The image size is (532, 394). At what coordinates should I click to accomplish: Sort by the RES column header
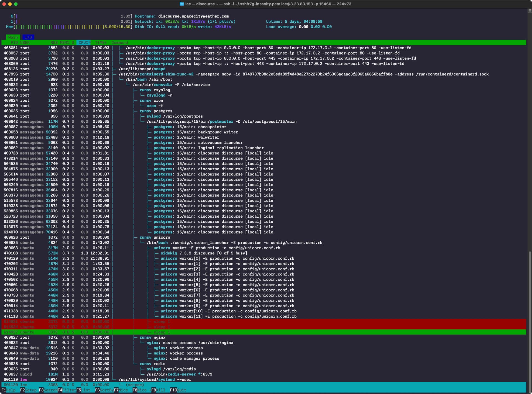pyautogui.click(x=54, y=42)
